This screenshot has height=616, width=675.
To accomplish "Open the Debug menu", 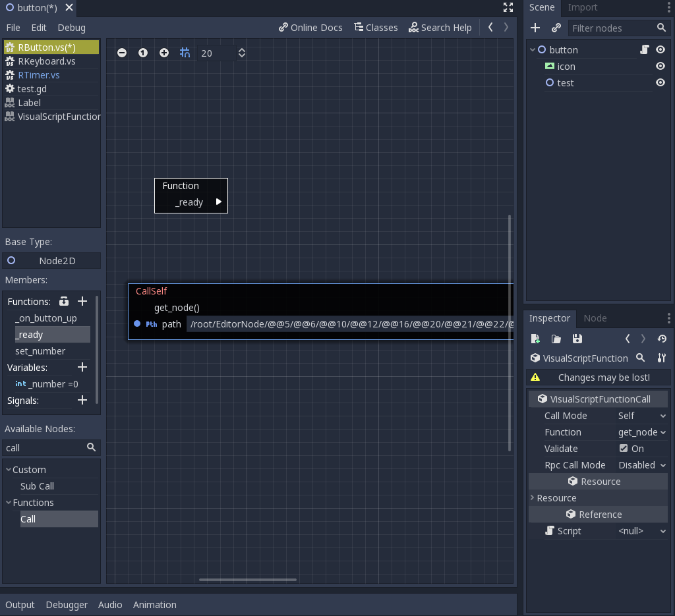I will point(71,28).
